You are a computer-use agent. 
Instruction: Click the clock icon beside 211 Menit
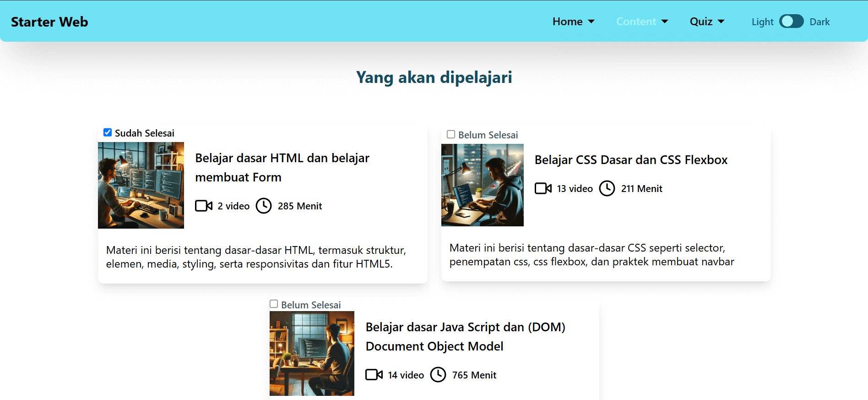coord(607,188)
